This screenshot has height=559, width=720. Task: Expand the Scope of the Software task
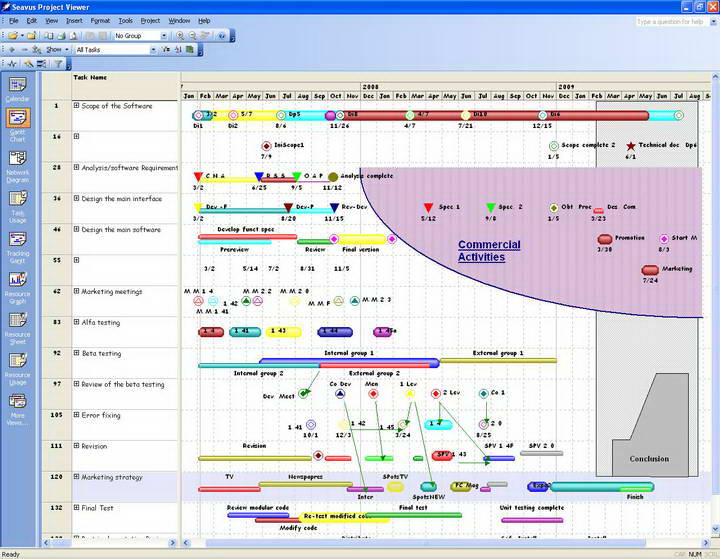click(x=76, y=105)
